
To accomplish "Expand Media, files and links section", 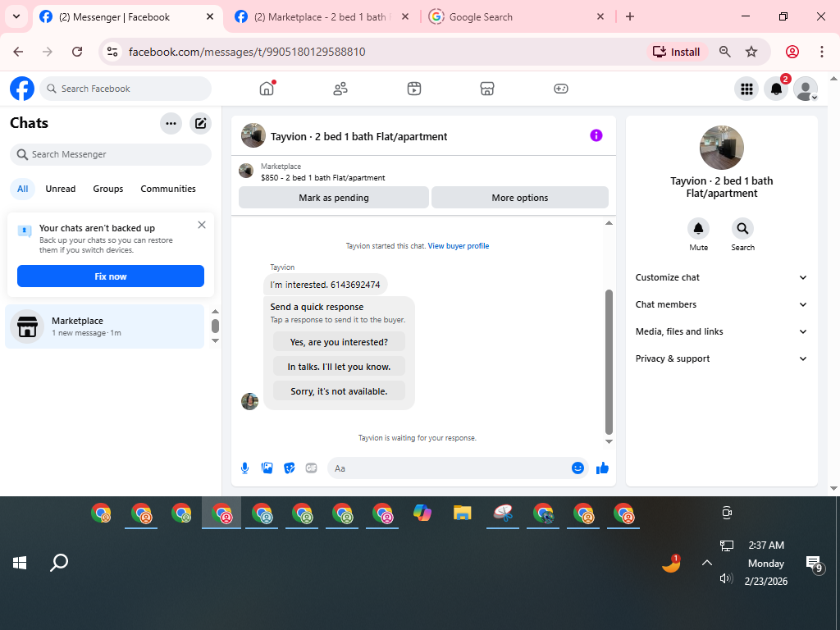I will 721,331.
